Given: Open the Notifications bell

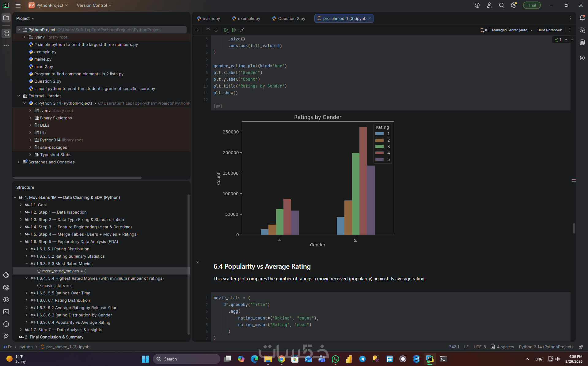Looking at the screenshot, I should click(x=582, y=18).
